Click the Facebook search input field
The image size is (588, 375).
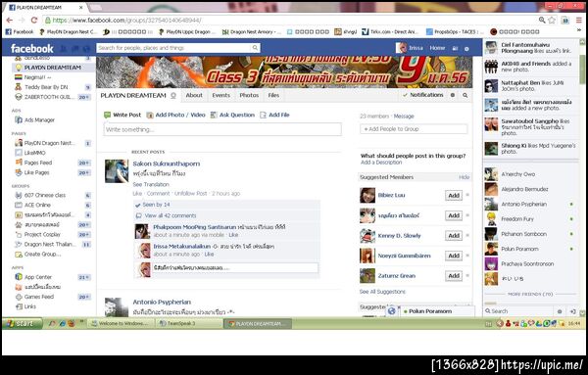point(174,48)
